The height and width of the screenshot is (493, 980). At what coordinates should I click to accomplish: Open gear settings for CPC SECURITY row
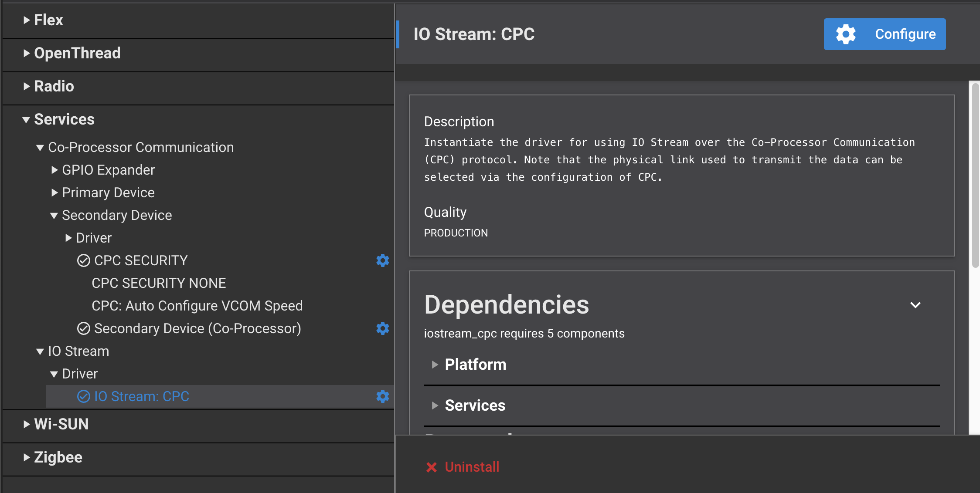[x=382, y=260]
